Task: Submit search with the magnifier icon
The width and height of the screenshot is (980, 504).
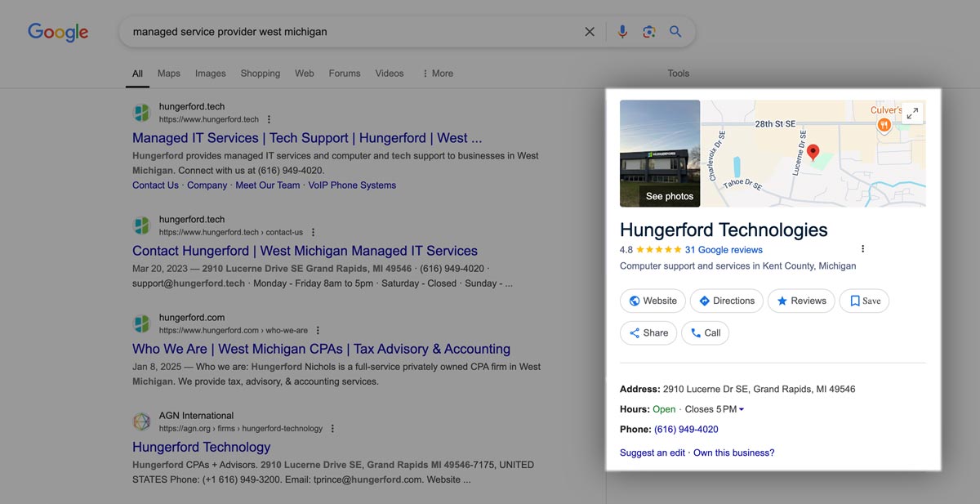Action: (675, 32)
